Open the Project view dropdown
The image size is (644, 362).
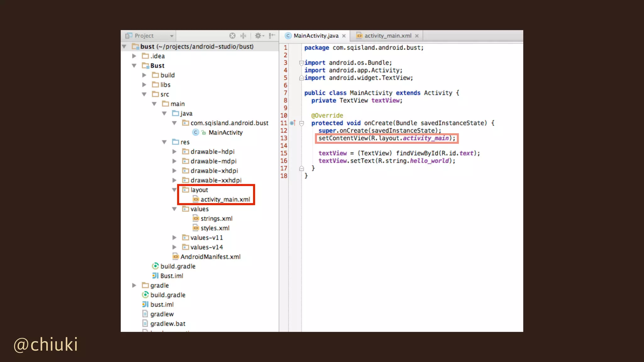(x=172, y=36)
